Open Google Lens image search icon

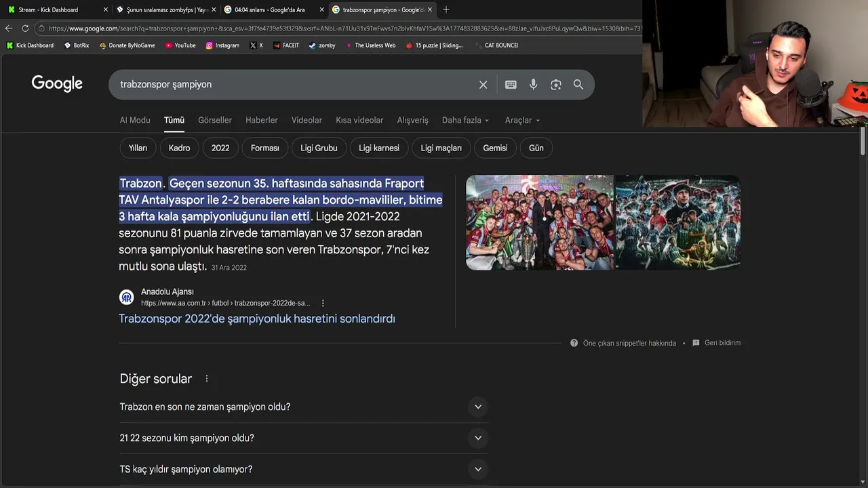point(556,85)
